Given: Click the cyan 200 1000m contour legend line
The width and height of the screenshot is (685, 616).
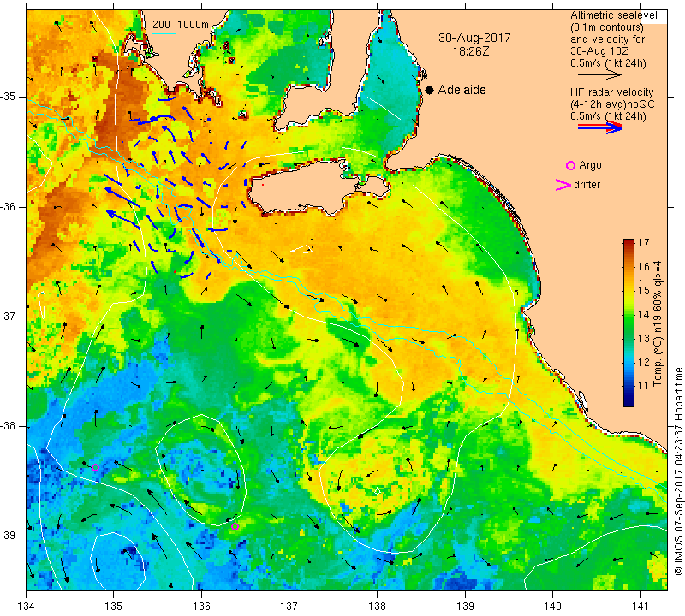Looking at the screenshot, I should [164, 34].
